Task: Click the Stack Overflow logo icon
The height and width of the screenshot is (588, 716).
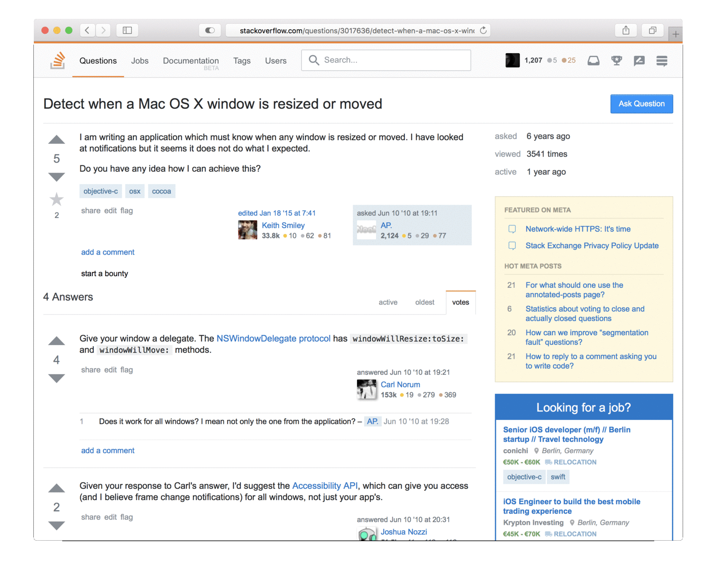Action: click(x=58, y=60)
